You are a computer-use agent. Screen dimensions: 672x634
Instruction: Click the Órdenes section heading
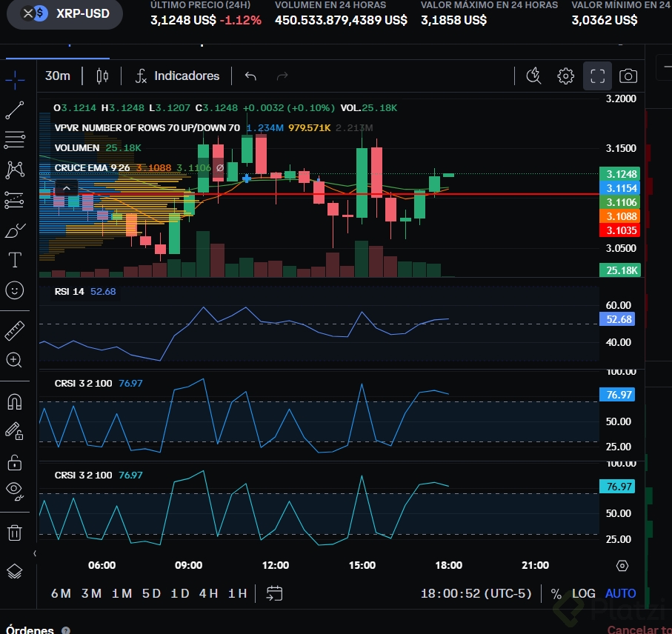(x=30, y=630)
